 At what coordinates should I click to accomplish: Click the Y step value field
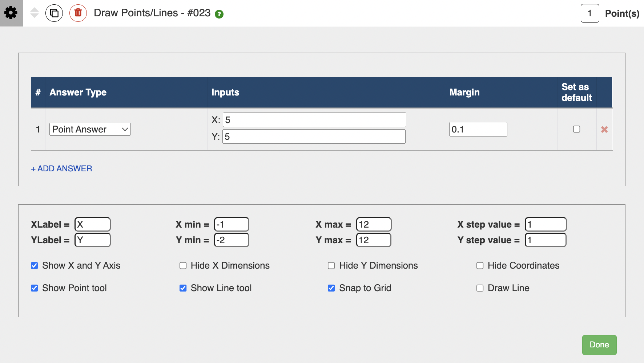pyautogui.click(x=546, y=240)
